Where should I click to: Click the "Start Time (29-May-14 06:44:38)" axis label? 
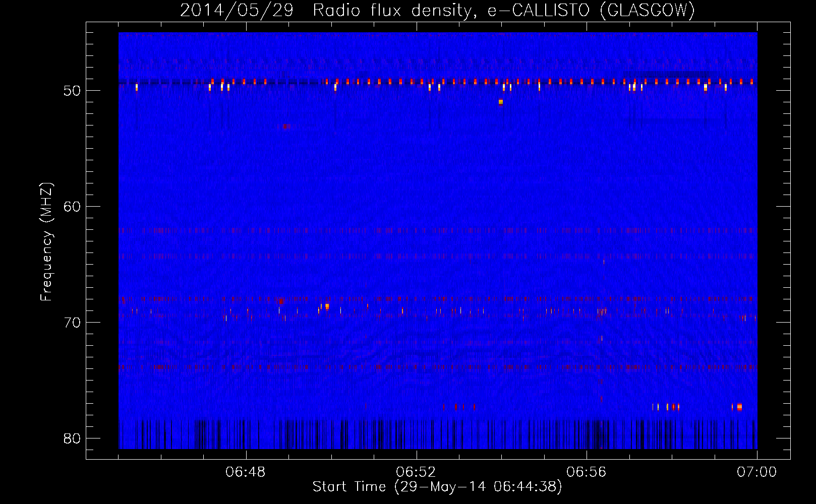click(x=437, y=487)
